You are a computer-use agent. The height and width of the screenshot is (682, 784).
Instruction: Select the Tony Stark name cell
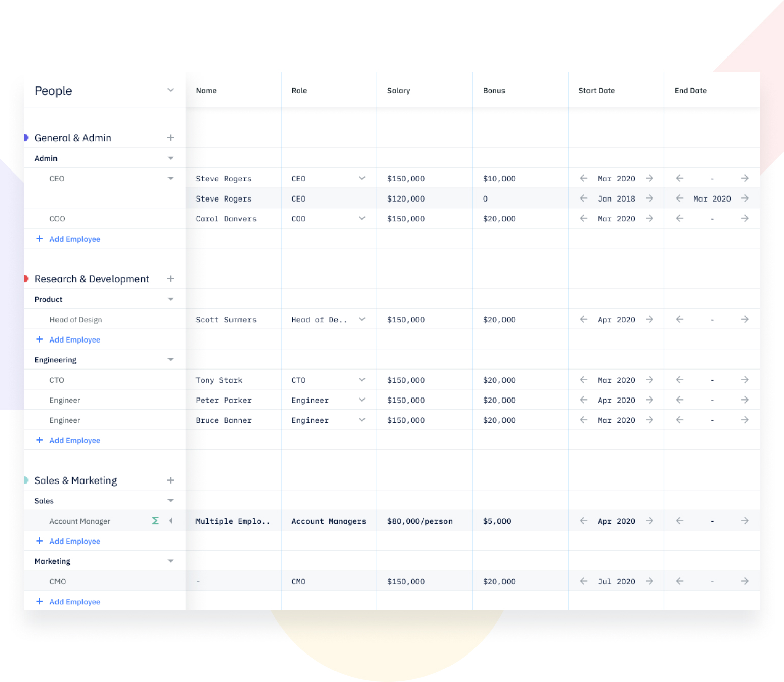click(233, 380)
